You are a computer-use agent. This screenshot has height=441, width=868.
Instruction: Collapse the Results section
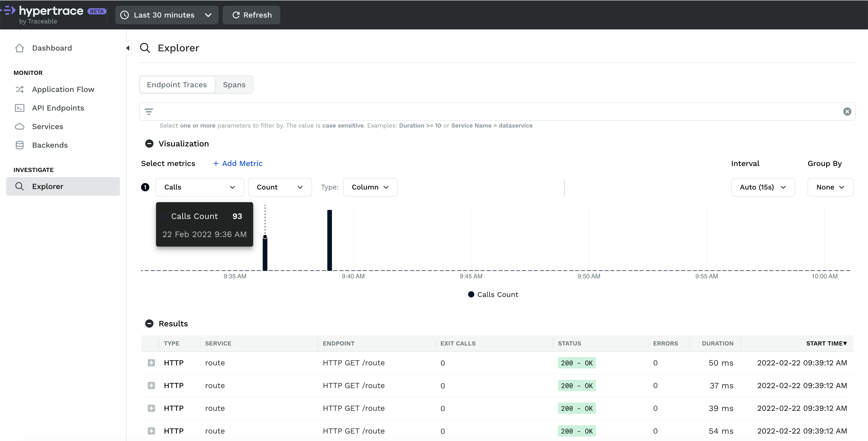[x=149, y=324]
